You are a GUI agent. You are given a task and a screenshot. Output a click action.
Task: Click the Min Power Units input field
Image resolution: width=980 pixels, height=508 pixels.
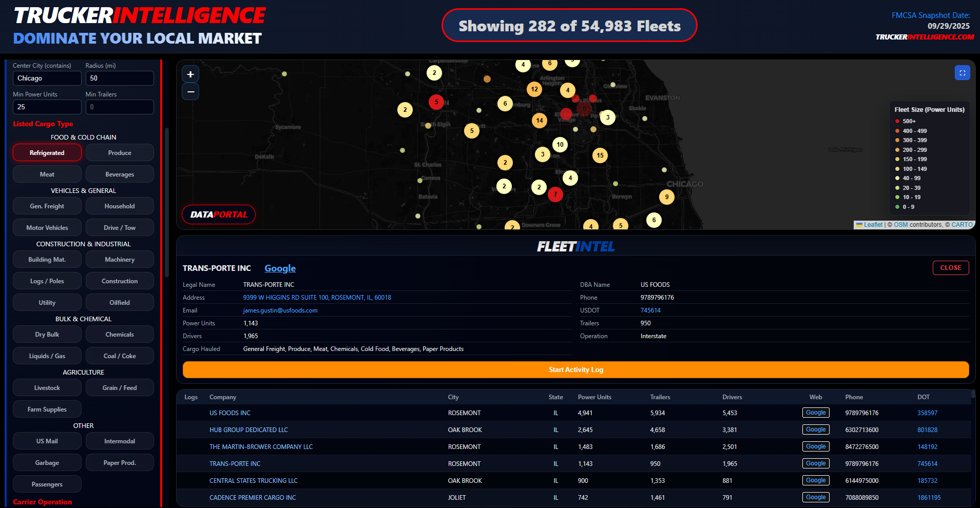(x=47, y=107)
